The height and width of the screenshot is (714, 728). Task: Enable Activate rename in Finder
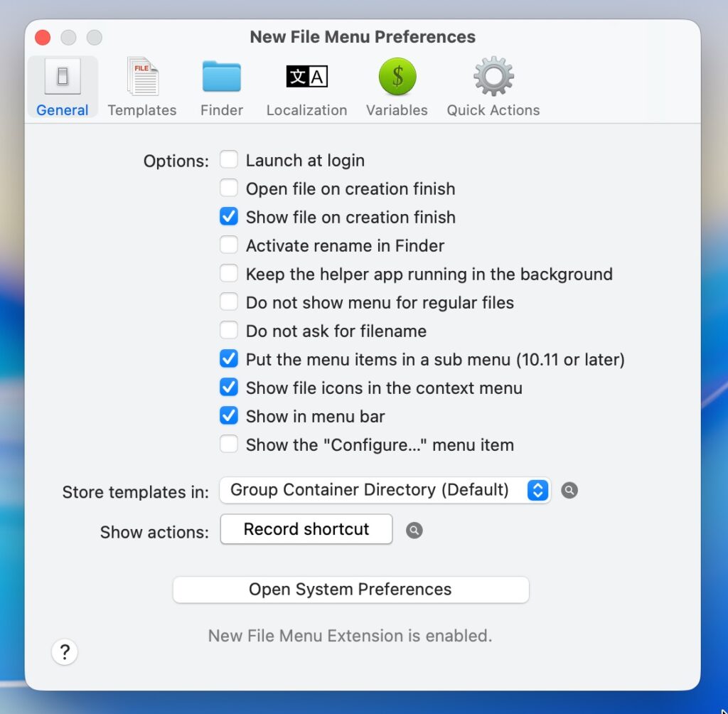click(229, 245)
